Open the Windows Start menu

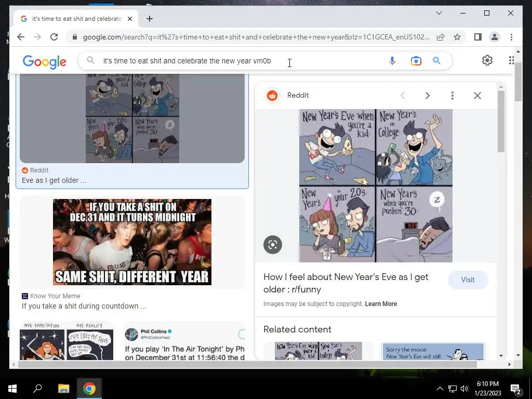tap(12, 389)
